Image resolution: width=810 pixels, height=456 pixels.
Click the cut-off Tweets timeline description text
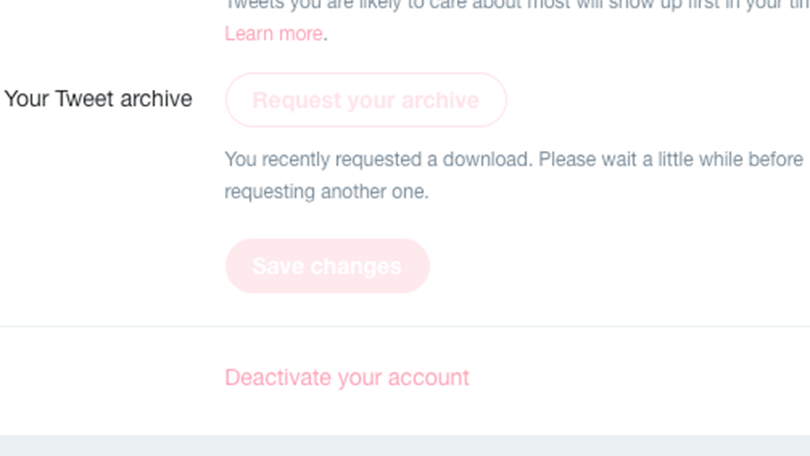click(517, 6)
